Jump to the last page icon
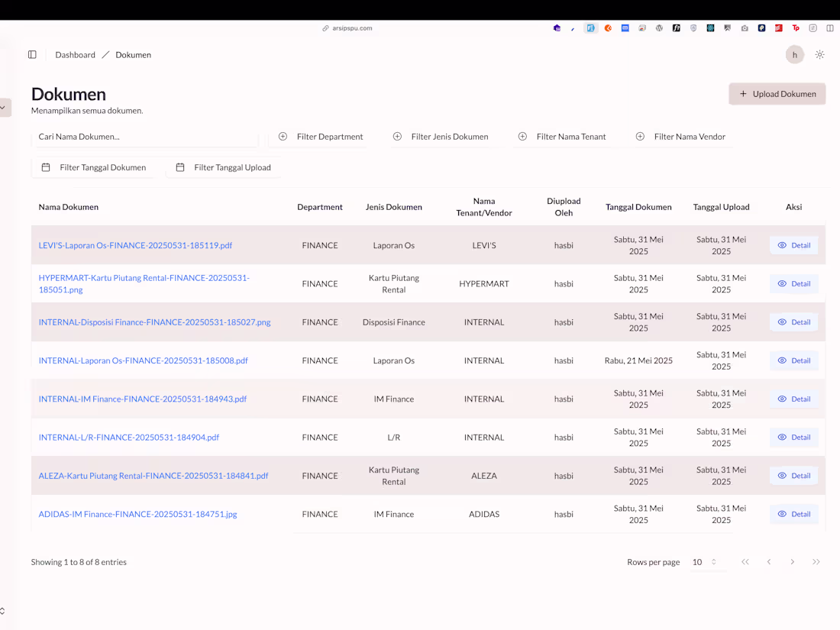The image size is (840, 630). [x=816, y=562]
